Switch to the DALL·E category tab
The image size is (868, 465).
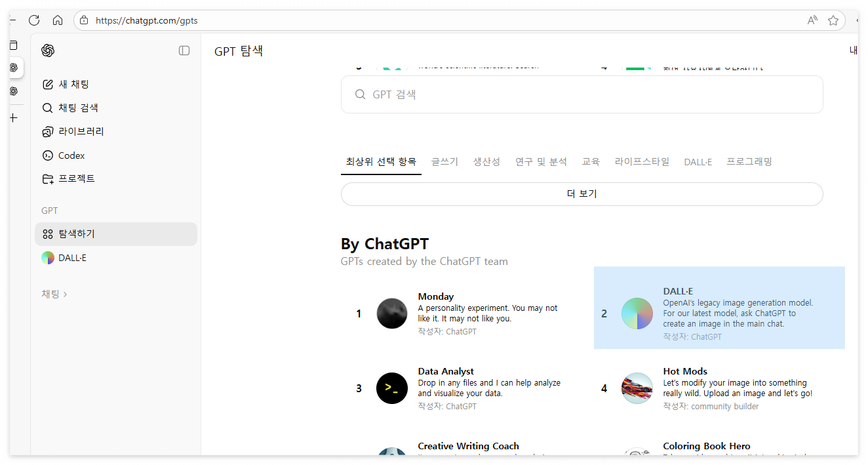click(x=698, y=161)
